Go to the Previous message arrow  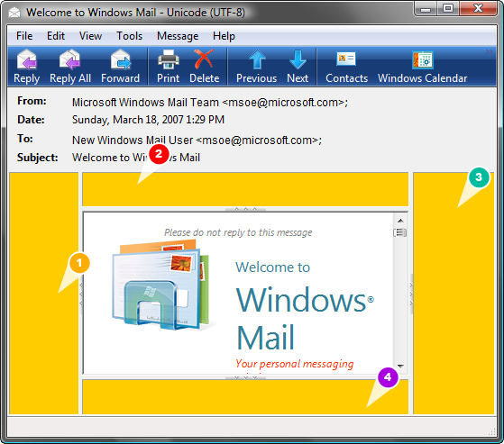(257, 59)
